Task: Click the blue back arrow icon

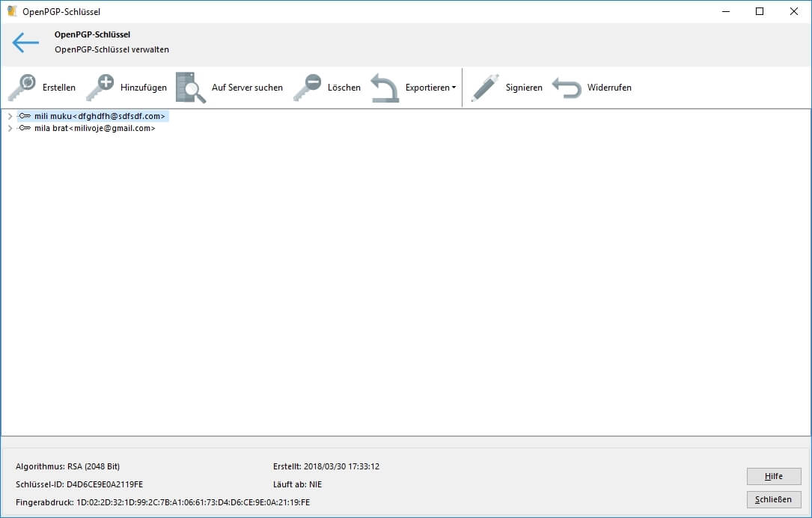Action: 25,43
